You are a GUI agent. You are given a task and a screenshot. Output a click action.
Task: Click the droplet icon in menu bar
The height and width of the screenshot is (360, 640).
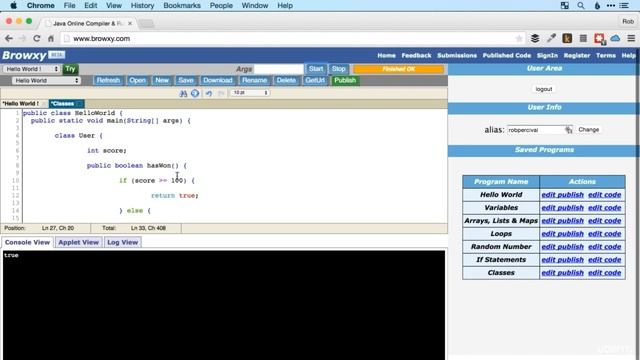point(597,5)
